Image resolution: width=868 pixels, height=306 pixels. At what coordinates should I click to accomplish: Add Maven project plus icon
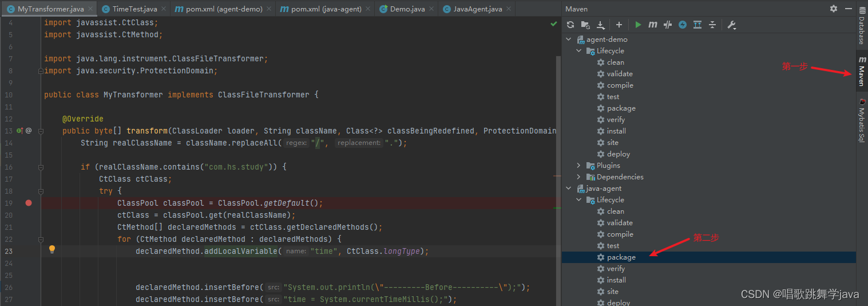click(619, 25)
